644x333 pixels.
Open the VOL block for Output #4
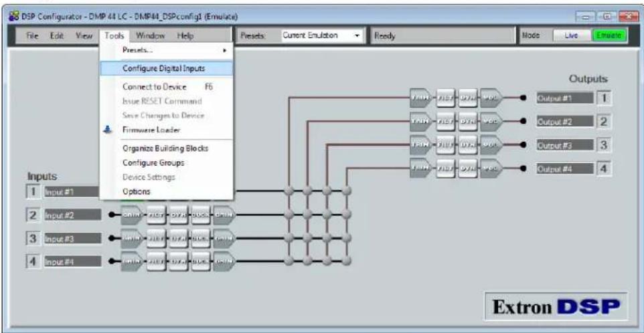(491, 168)
